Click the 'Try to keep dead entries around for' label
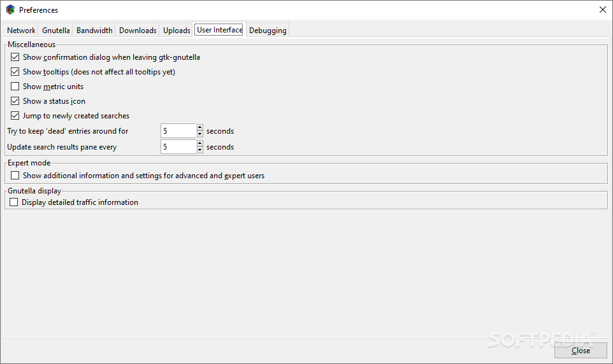Image resolution: width=613 pixels, height=364 pixels. click(x=68, y=131)
